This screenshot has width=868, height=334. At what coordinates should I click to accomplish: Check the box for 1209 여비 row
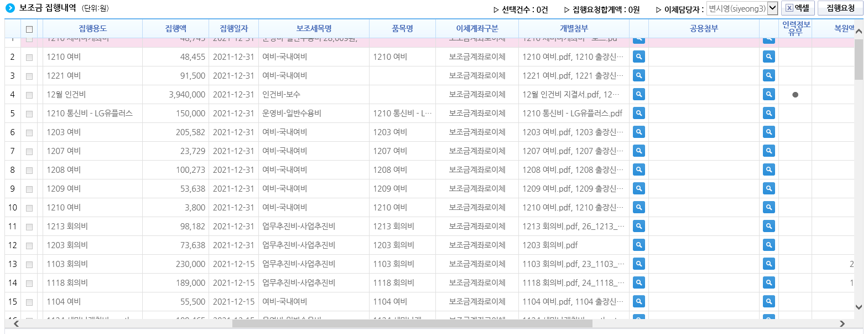tap(29, 189)
